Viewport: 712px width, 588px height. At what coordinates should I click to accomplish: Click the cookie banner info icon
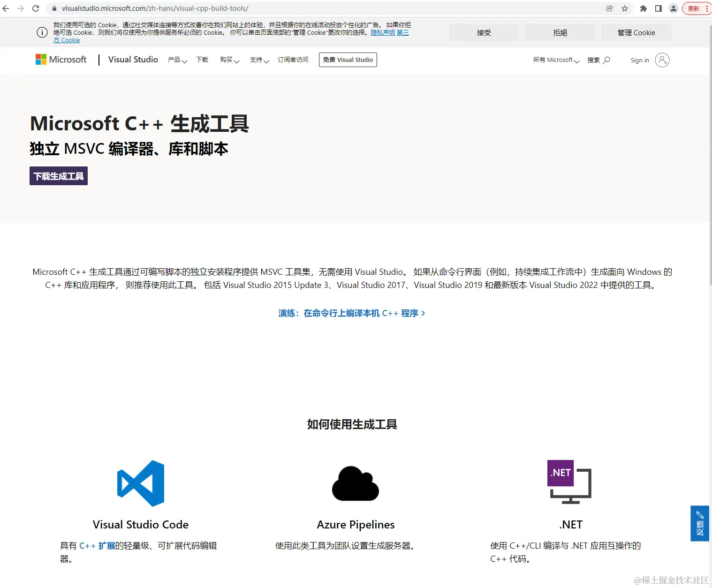point(42,32)
